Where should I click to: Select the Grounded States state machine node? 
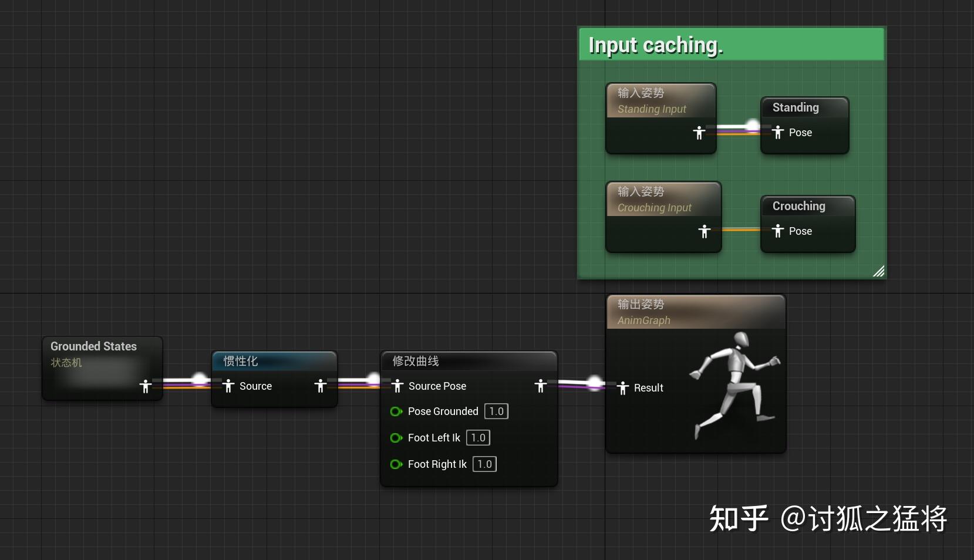[102, 368]
